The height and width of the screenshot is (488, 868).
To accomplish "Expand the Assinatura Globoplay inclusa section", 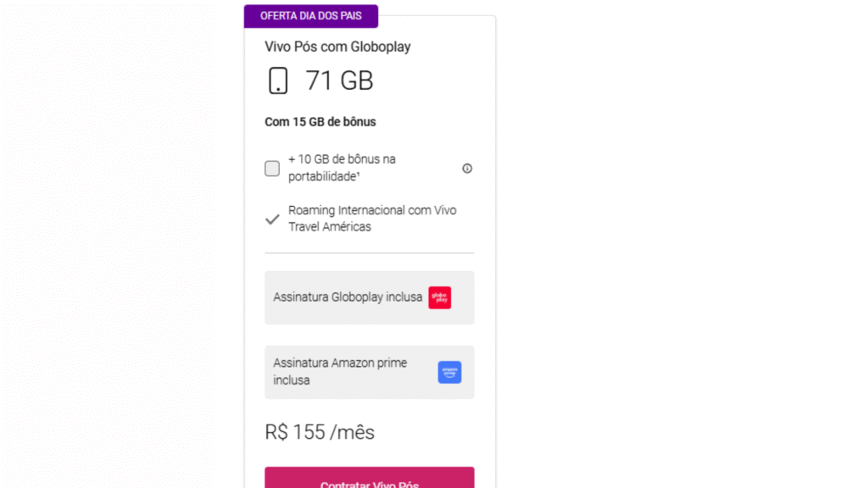I will click(369, 297).
